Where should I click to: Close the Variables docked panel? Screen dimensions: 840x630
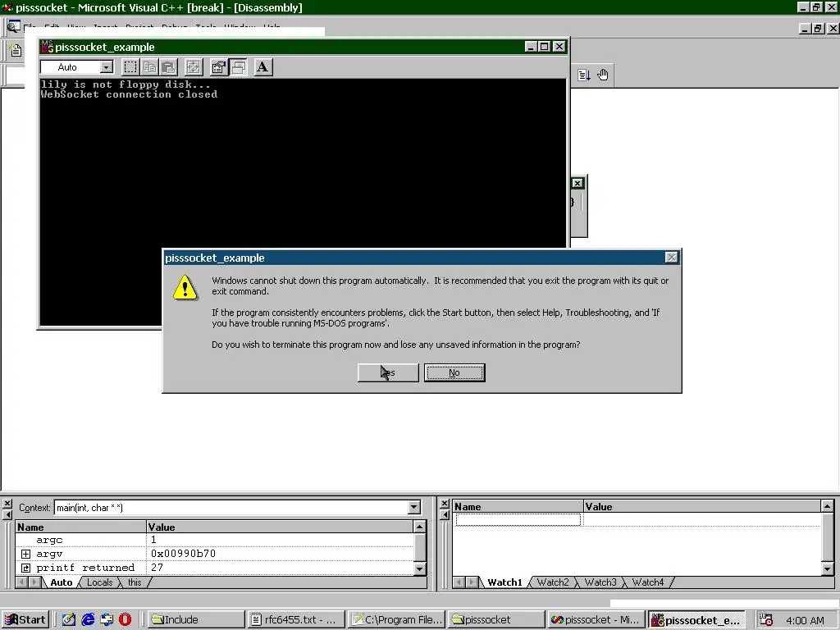[7, 504]
